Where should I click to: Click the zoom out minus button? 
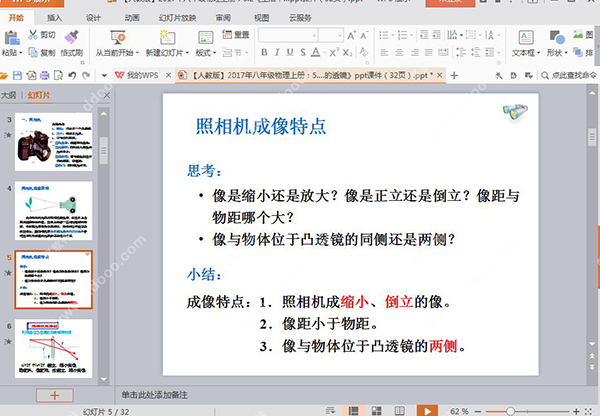tap(478, 411)
